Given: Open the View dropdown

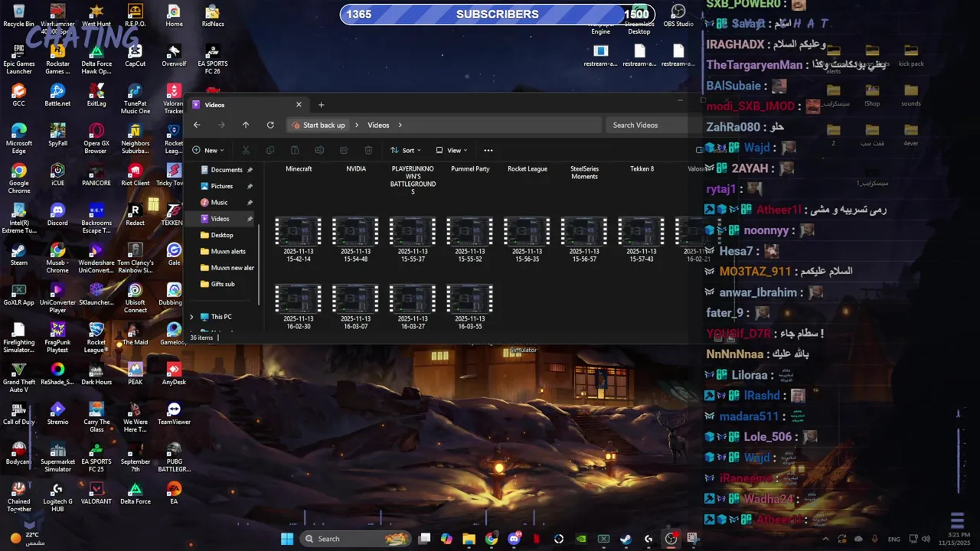Looking at the screenshot, I should 452,150.
